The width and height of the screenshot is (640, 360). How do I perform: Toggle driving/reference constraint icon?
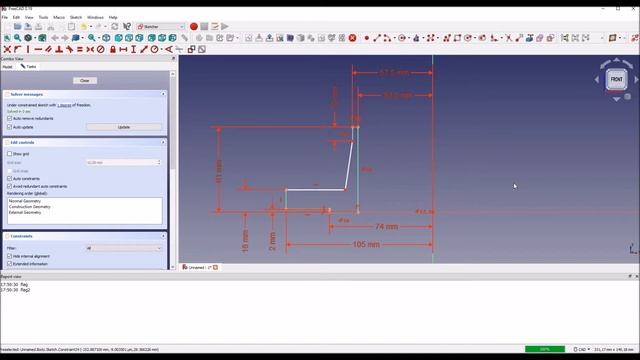click(x=191, y=49)
